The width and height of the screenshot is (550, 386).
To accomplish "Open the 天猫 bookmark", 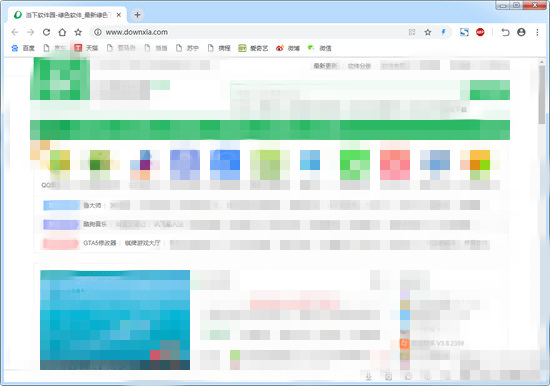I will click(86, 48).
